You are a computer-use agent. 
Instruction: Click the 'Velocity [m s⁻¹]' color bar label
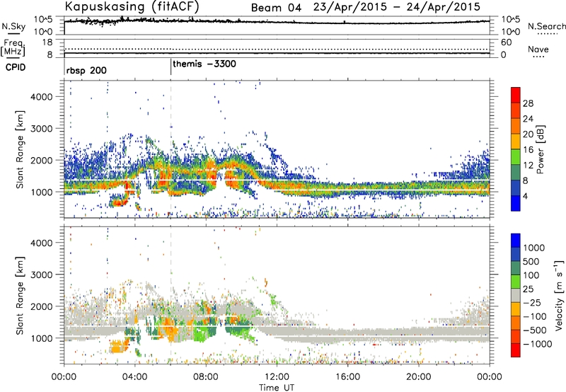click(x=559, y=295)
